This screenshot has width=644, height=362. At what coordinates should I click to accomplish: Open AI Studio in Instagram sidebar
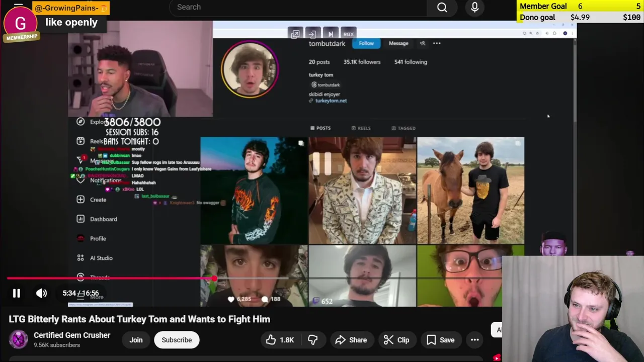101,258
